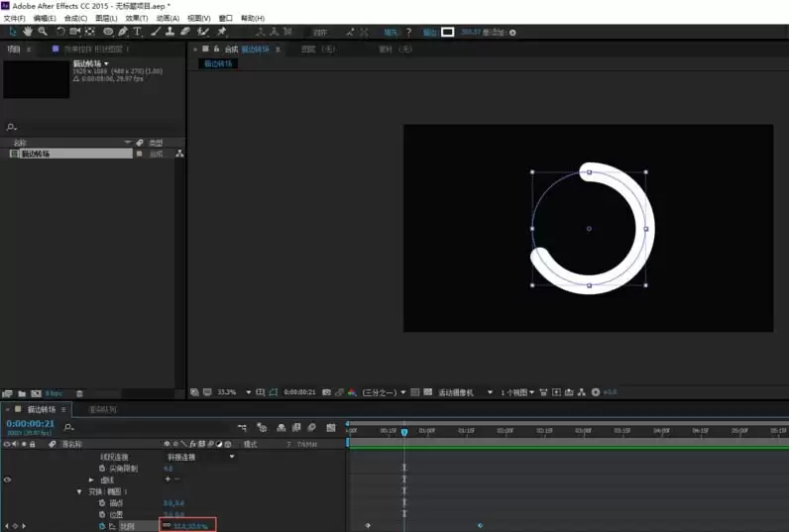Toggle the transparency grid button

[428, 392]
